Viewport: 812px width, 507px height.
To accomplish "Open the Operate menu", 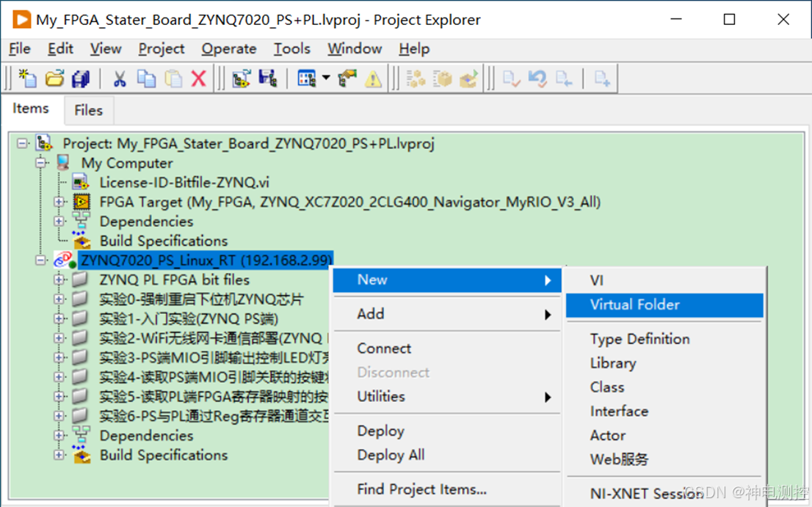I will pyautogui.click(x=229, y=48).
